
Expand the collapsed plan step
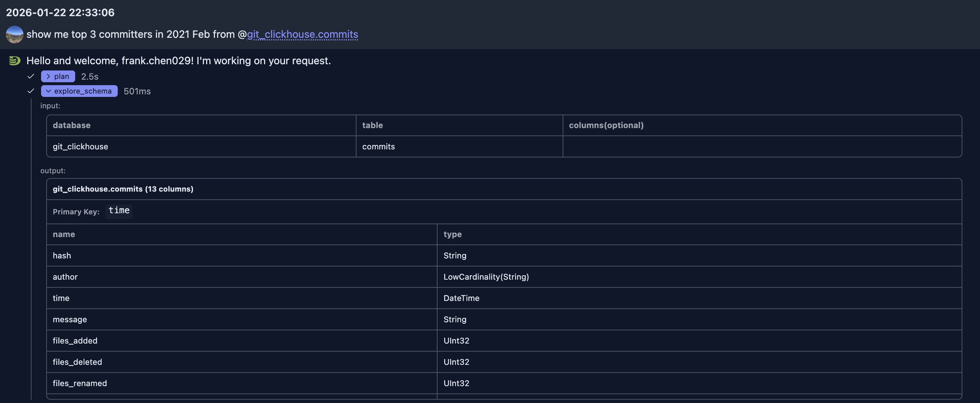58,76
